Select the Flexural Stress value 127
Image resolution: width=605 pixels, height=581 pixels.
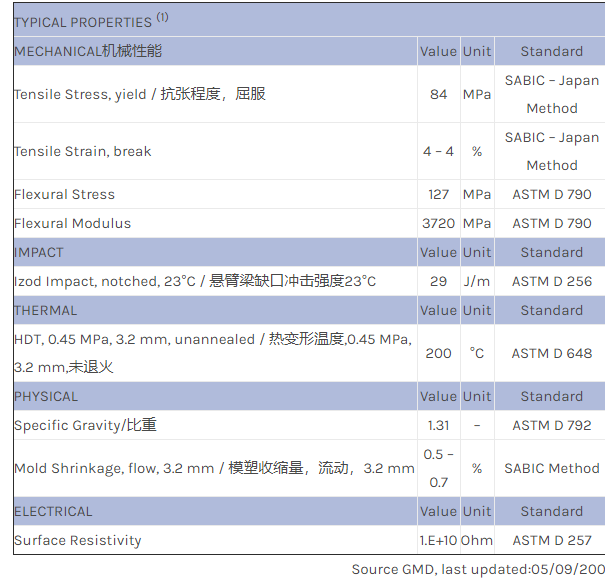pos(438,194)
